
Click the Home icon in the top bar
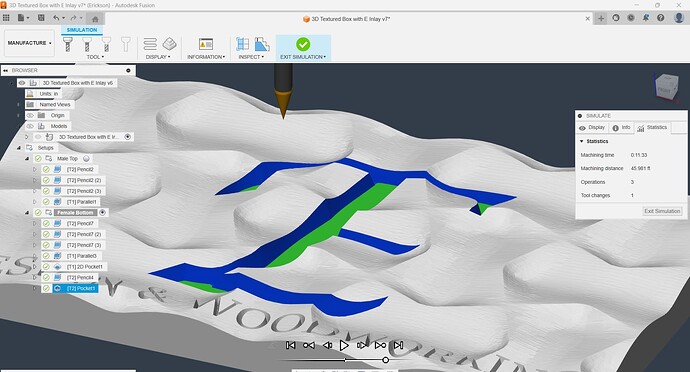(x=95, y=18)
